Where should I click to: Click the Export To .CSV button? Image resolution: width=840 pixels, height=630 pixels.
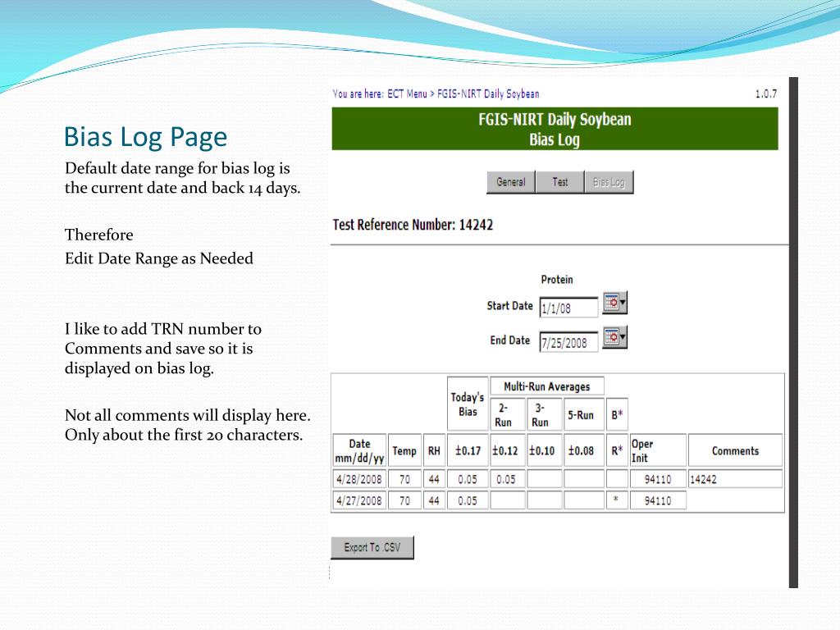pyautogui.click(x=372, y=547)
